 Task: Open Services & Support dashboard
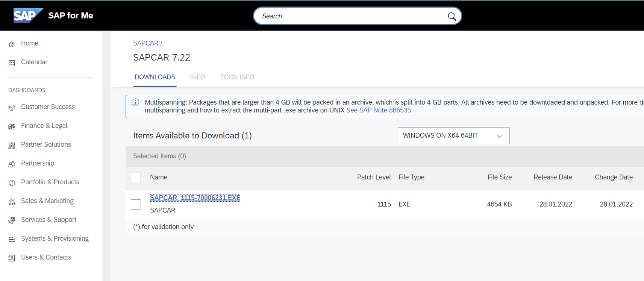[49, 220]
